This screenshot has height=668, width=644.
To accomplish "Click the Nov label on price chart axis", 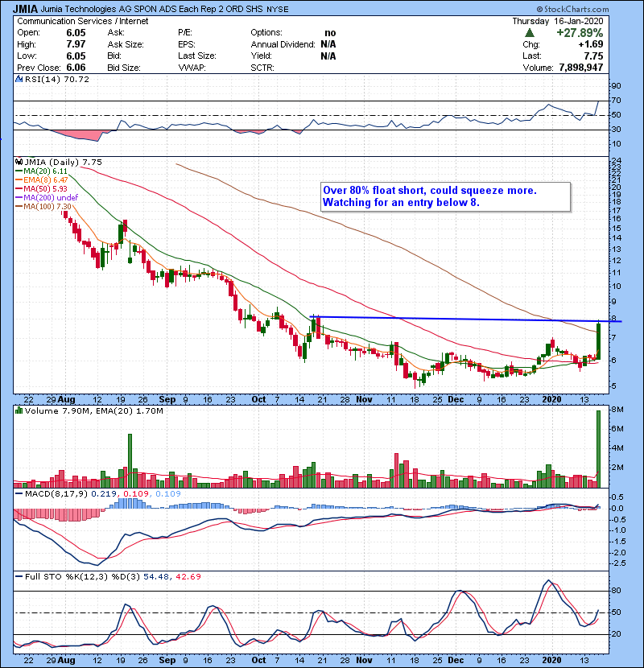I will 364,400.
